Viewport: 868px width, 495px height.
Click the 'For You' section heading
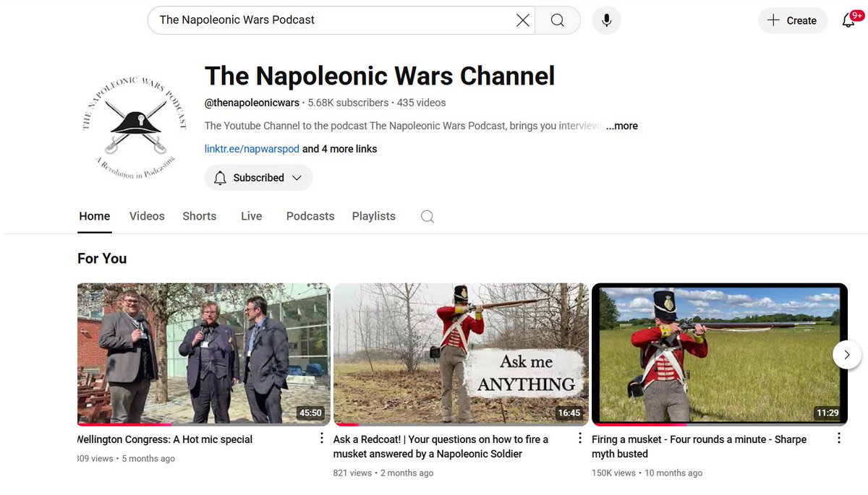102,259
